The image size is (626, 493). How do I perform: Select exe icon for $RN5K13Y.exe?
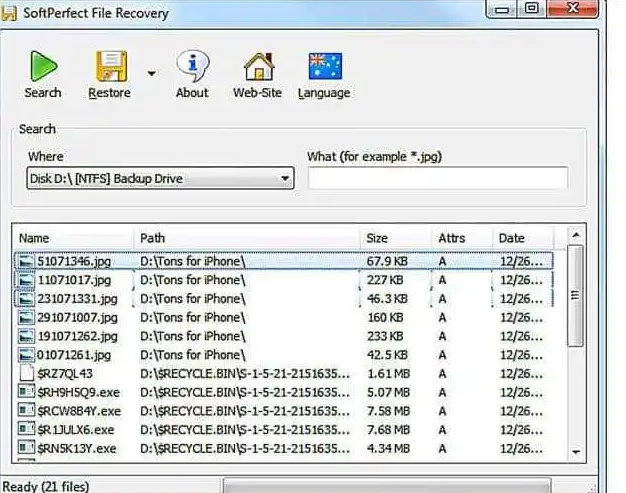pyautogui.click(x=26, y=448)
